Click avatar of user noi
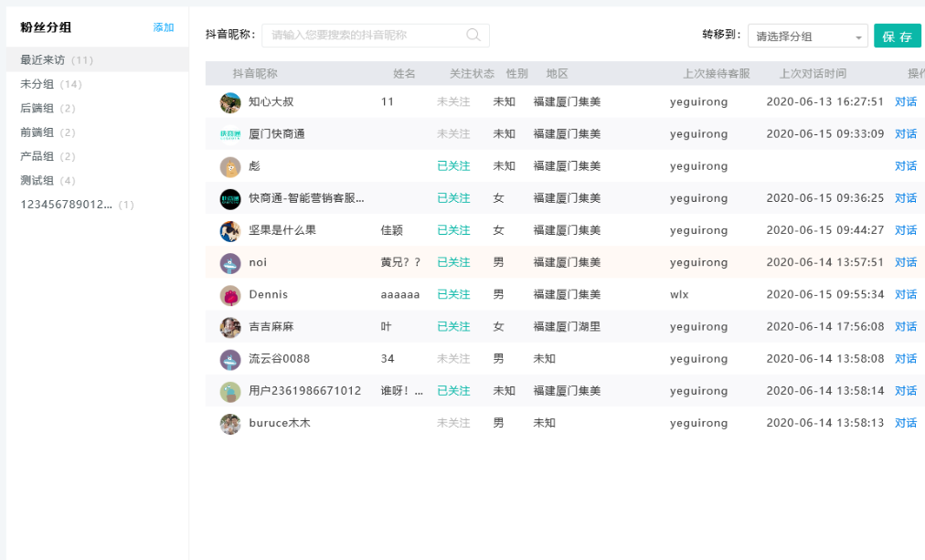The height and width of the screenshot is (560, 925). click(230, 263)
